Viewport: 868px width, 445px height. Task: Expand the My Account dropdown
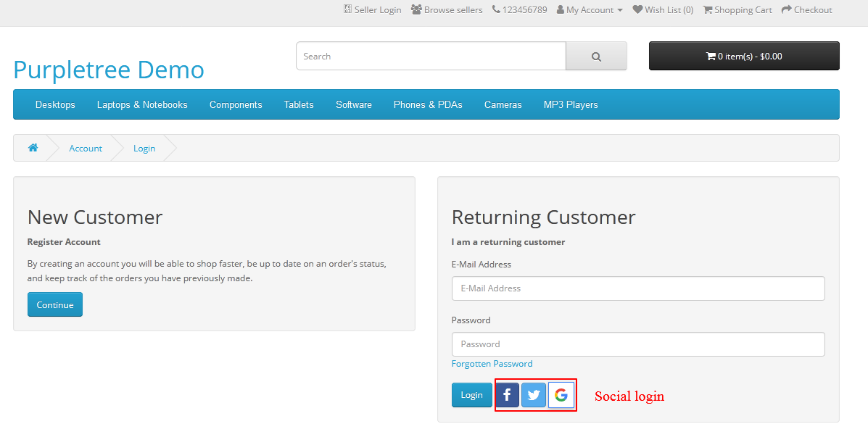[590, 10]
